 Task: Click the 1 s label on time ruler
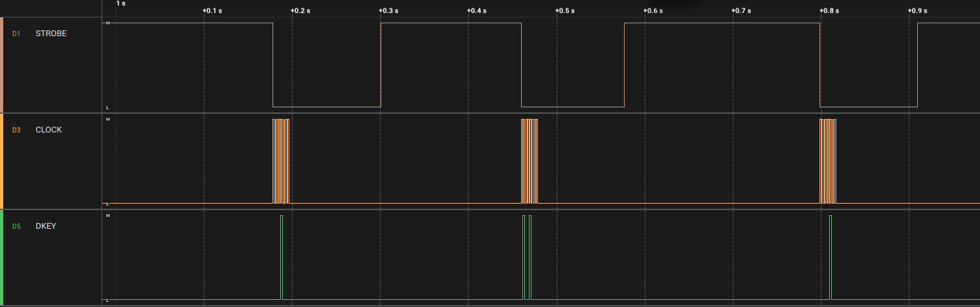coord(121,4)
